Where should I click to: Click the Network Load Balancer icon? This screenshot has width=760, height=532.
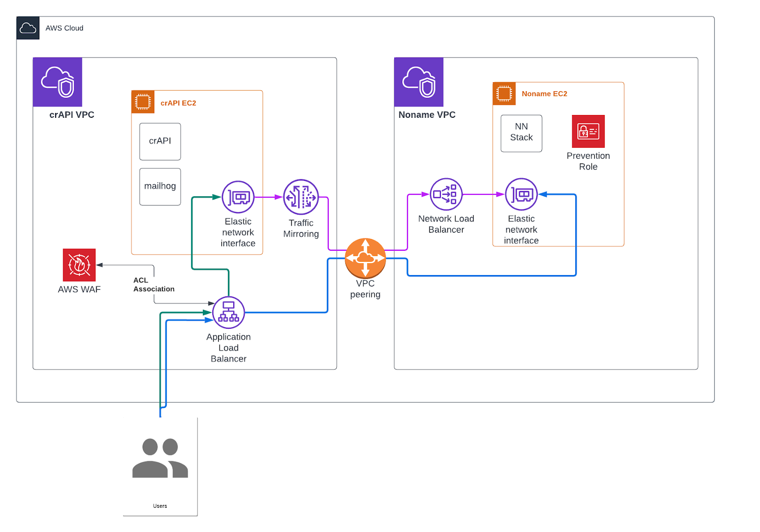point(446,194)
